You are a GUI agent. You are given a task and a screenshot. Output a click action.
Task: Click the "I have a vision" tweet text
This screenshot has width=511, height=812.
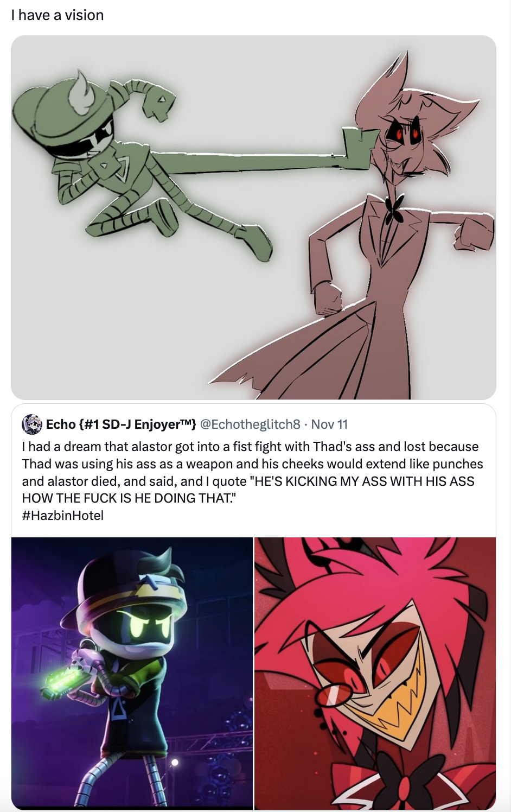58,15
